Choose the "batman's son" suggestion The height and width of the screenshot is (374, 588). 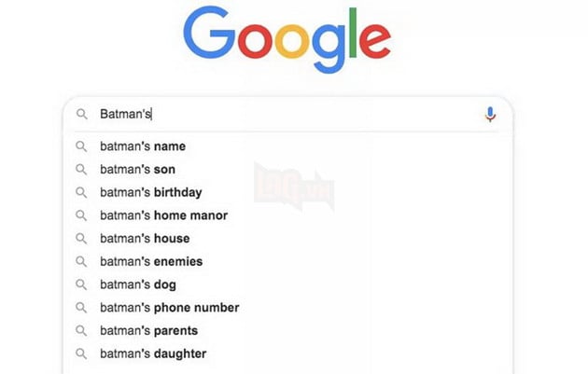click(137, 170)
